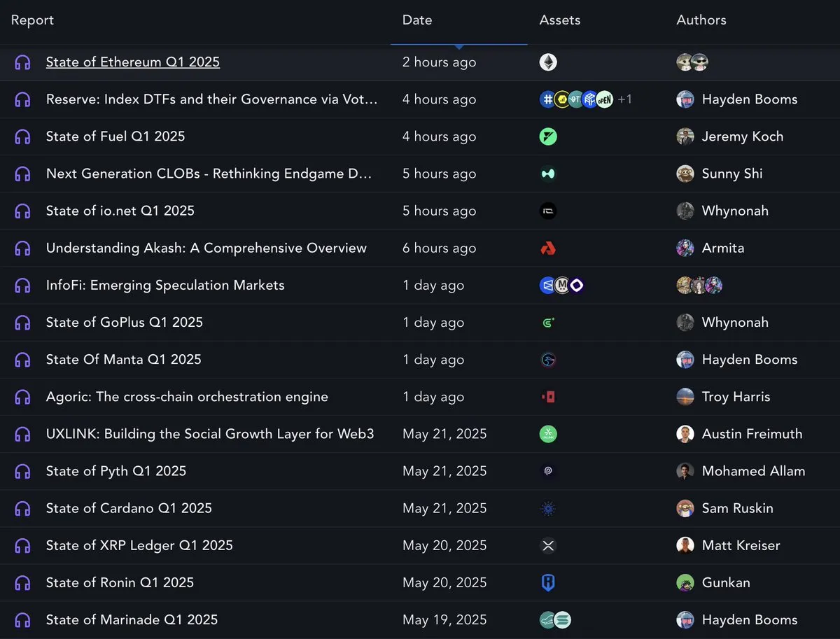Click headphone icon for Next Generation CLOBs report
Viewport: 840px width, 639px height.
pyautogui.click(x=22, y=174)
